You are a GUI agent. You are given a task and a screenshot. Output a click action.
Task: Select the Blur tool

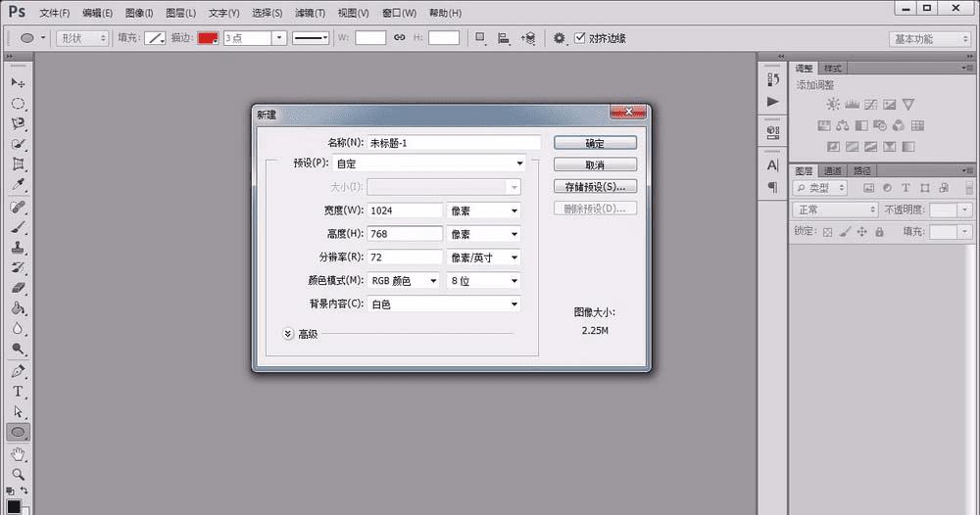pos(18,329)
